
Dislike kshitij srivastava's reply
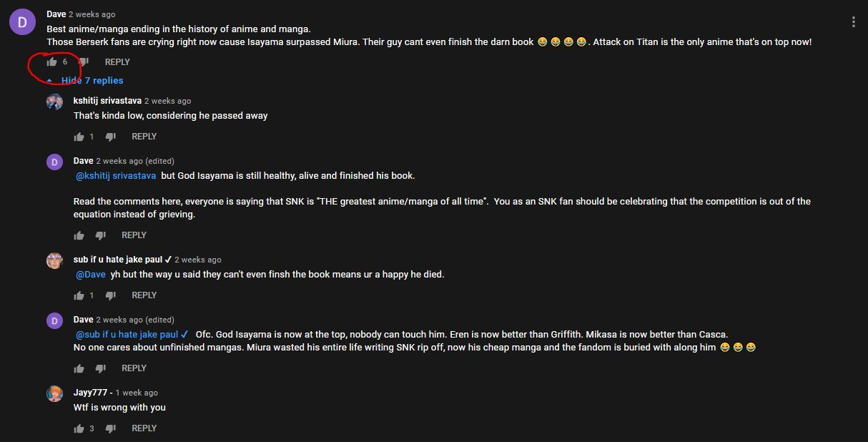click(110, 137)
